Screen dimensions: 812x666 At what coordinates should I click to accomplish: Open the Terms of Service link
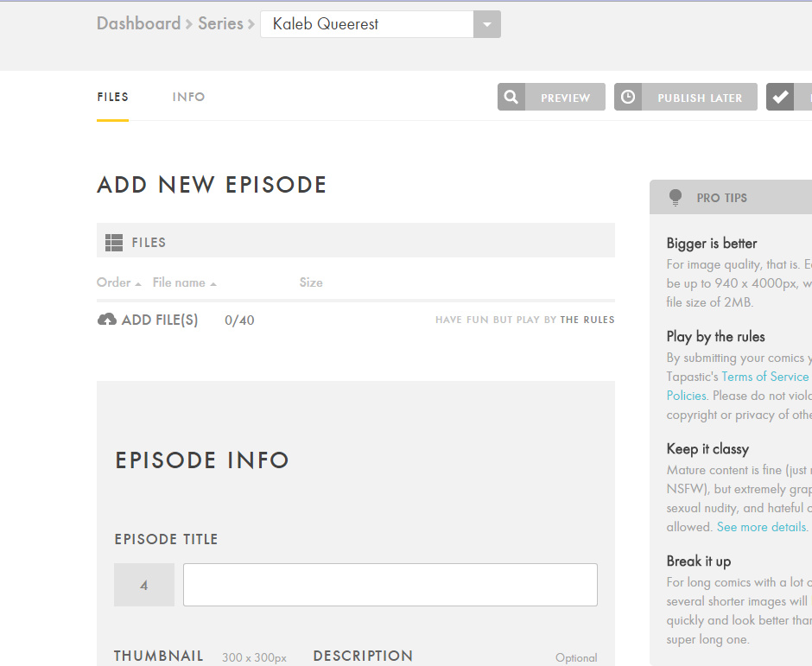764,377
